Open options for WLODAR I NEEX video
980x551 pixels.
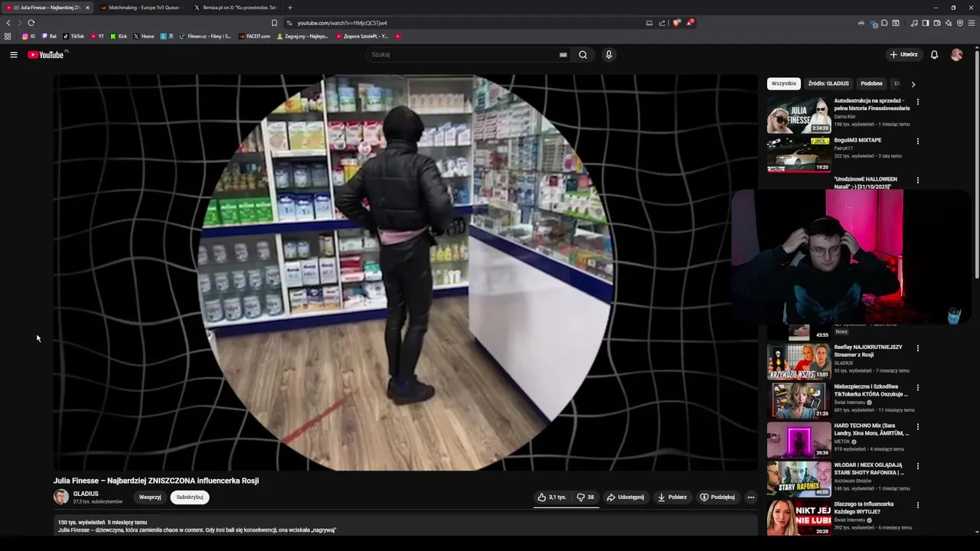917,466
